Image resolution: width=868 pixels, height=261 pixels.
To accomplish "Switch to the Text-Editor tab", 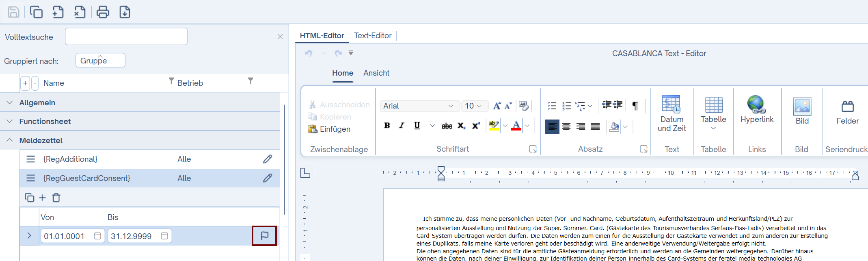I will (373, 36).
